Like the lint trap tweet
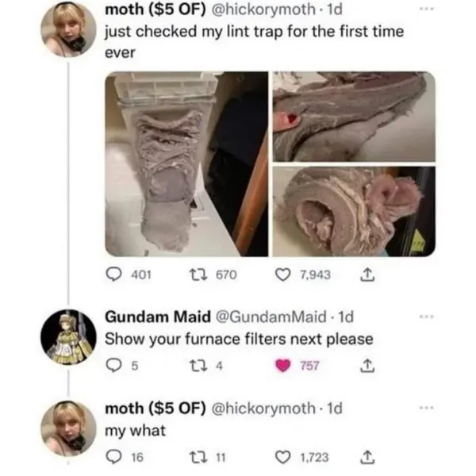 click(282, 275)
